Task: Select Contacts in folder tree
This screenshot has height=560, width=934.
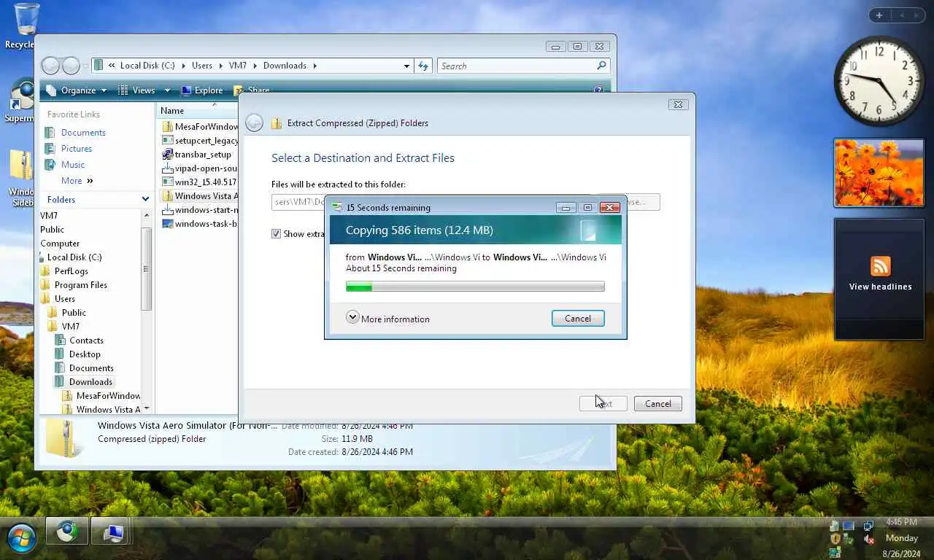Action: click(86, 341)
